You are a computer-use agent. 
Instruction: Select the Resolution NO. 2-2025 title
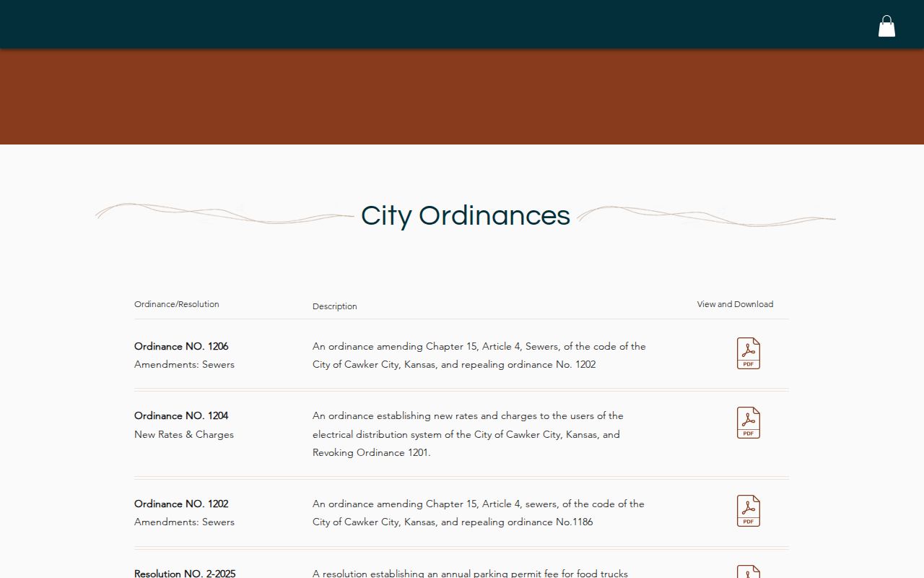point(185,573)
